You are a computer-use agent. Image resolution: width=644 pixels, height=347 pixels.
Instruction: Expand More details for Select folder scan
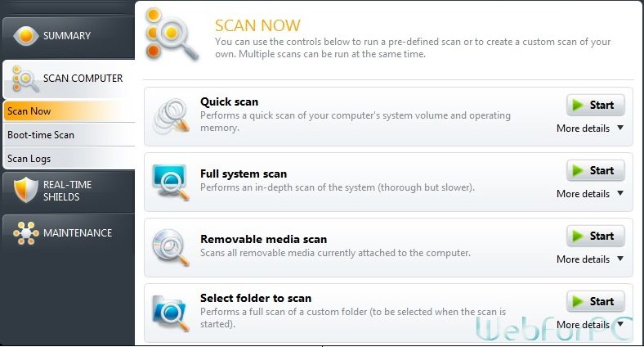[x=590, y=325]
